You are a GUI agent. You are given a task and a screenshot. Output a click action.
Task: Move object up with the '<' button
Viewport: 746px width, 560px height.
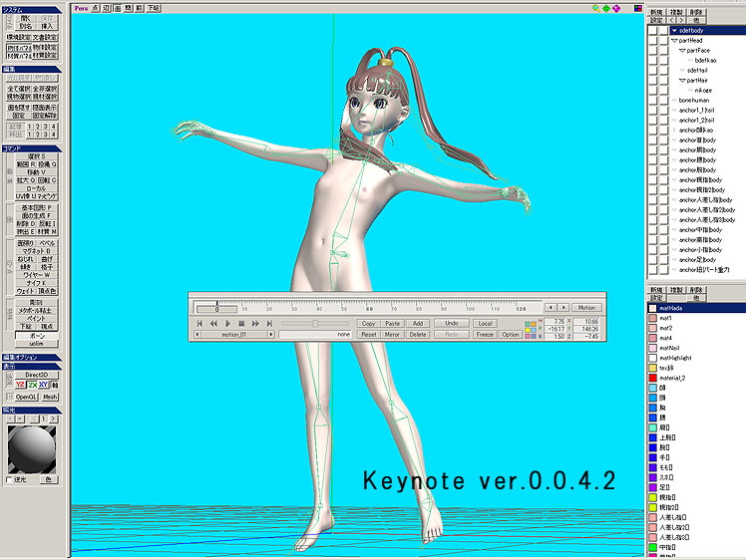(672, 21)
